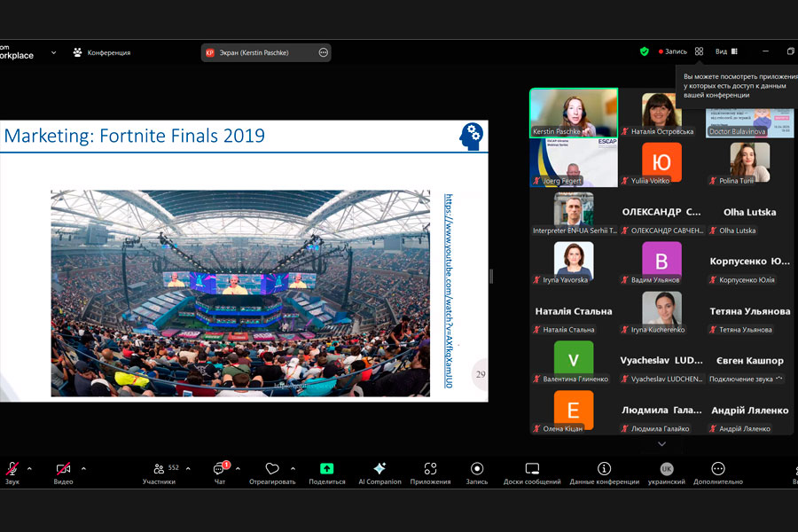This screenshot has height=532, width=798.
Task: Click Валентина Глиненко green V avatar
Action: point(574,359)
